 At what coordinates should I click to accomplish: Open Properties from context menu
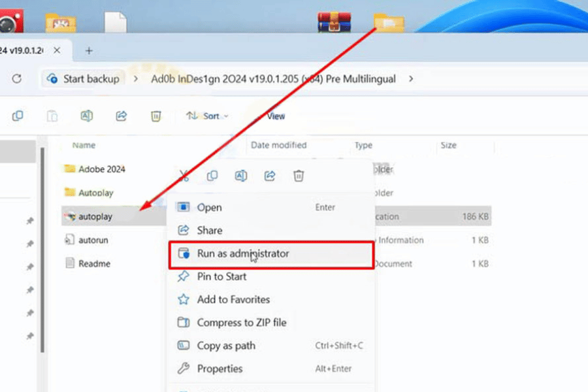[220, 368]
